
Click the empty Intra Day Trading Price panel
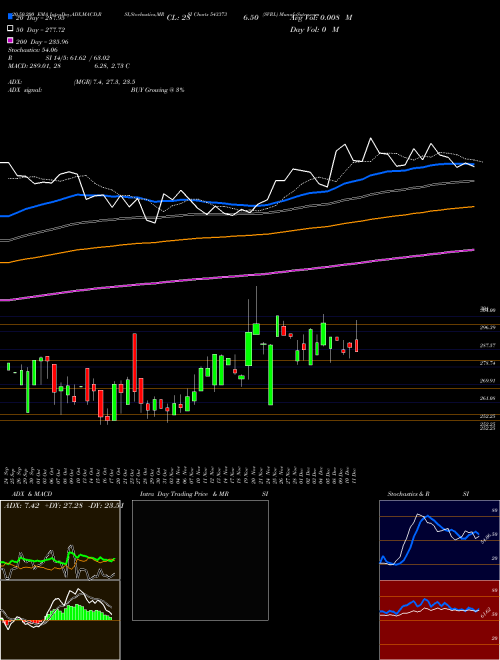200,560
